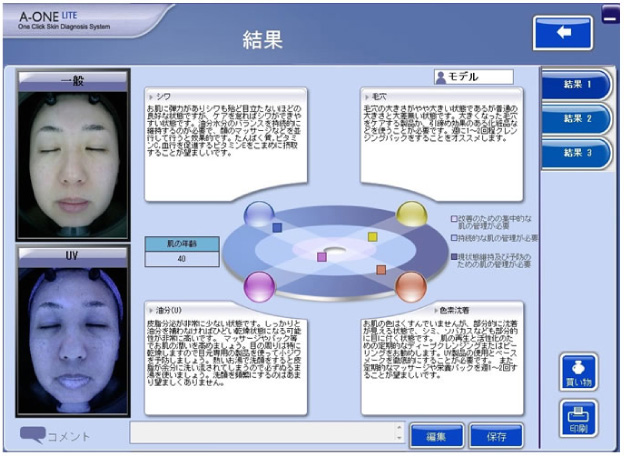624x456 pixels.
Task: Expand the シワ panel arrow
Action: pos(151,97)
